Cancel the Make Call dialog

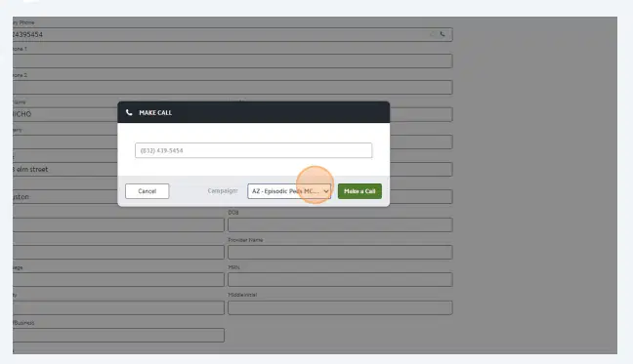coord(147,191)
